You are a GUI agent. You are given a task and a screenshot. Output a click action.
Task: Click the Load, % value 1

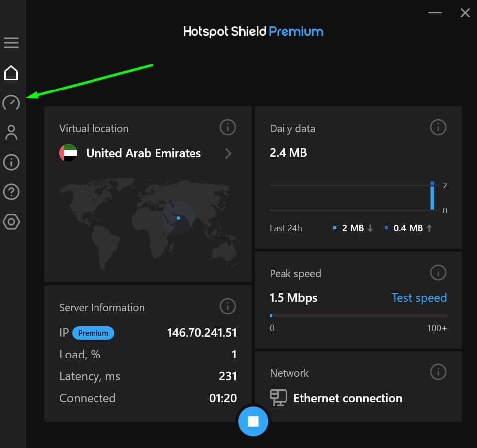pyautogui.click(x=234, y=355)
